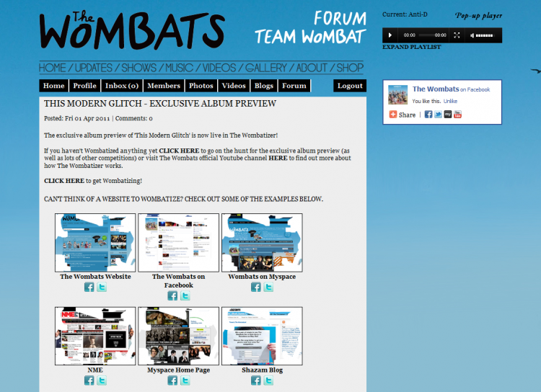The image size is (541, 392).
Task: Click the Logout button
Action: [x=350, y=86]
